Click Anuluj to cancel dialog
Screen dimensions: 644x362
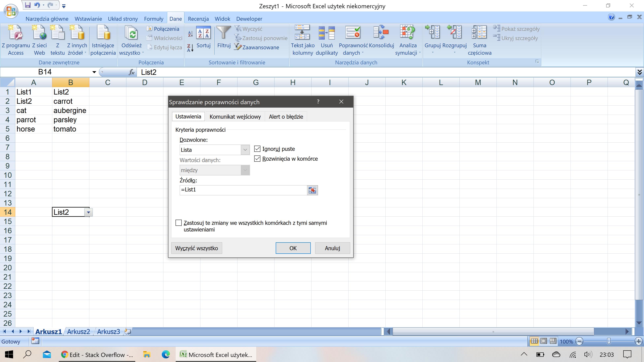click(x=332, y=248)
